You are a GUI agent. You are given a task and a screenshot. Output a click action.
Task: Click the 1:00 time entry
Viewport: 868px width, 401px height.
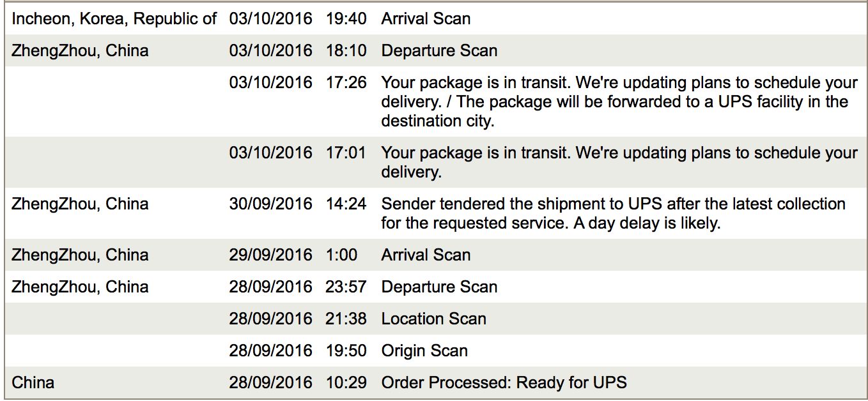tap(341, 255)
